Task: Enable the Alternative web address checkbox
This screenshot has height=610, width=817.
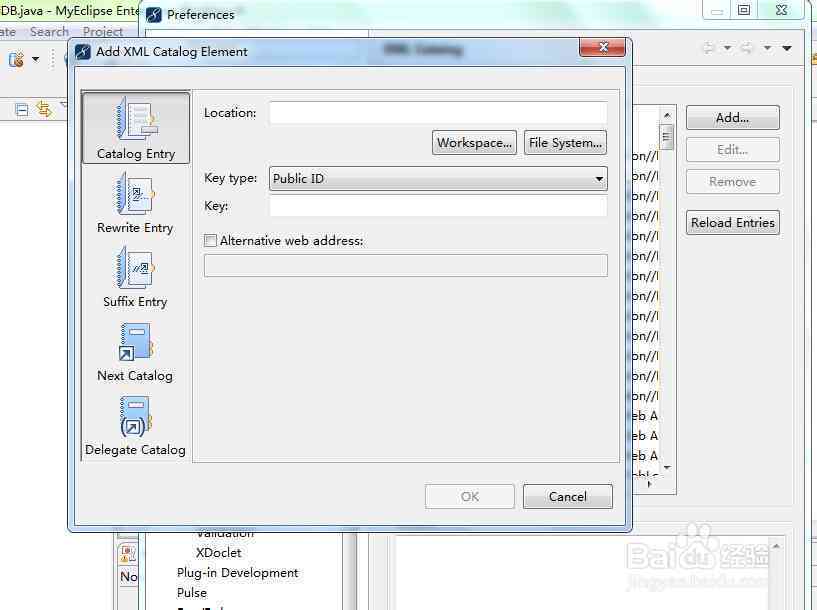Action: click(x=210, y=240)
